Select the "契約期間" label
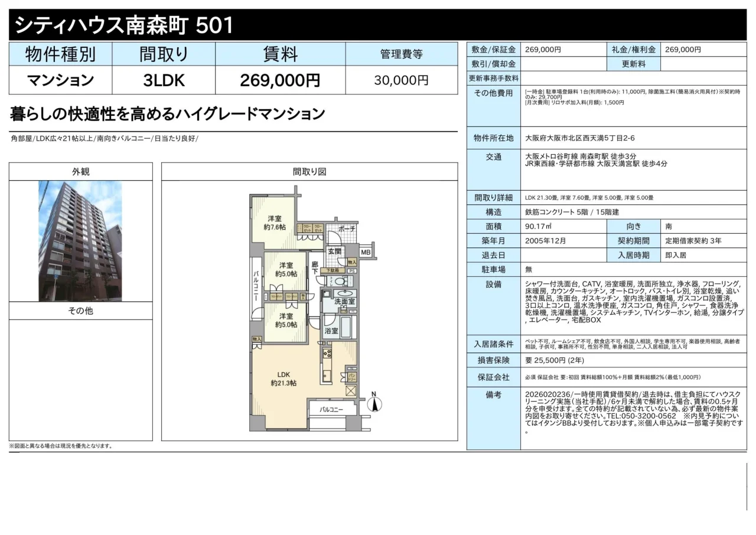756x535 pixels. click(x=634, y=241)
